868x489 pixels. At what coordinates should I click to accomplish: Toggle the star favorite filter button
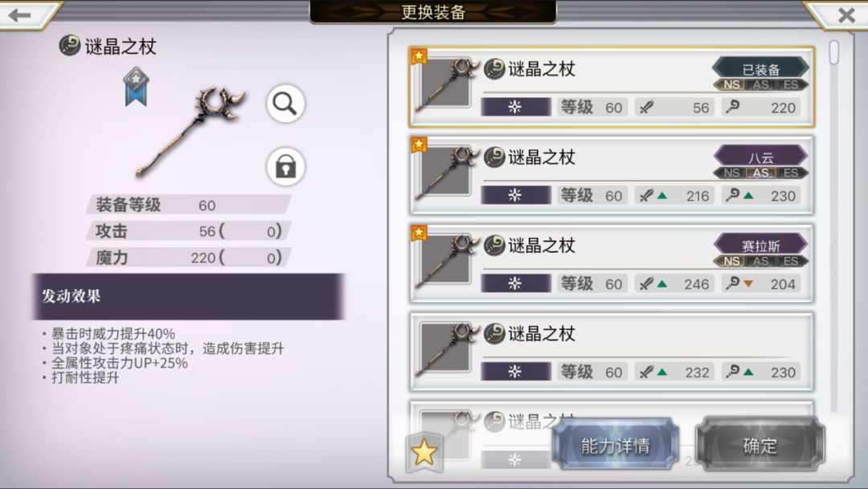pyautogui.click(x=424, y=453)
